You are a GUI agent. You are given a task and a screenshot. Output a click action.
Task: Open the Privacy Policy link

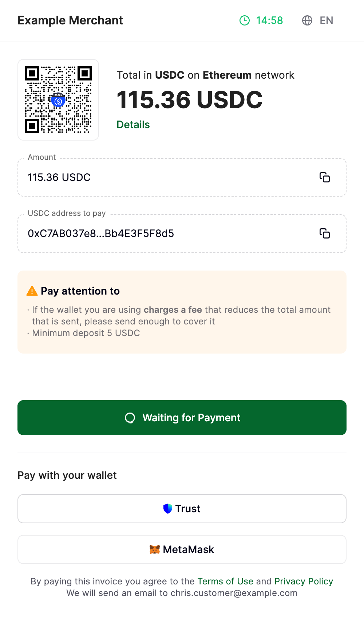tap(304, 581)
